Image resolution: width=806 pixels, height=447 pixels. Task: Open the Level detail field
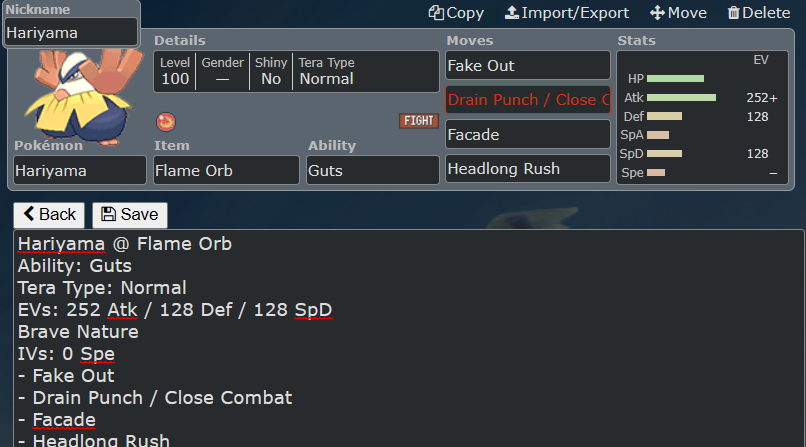coord(175,71)
